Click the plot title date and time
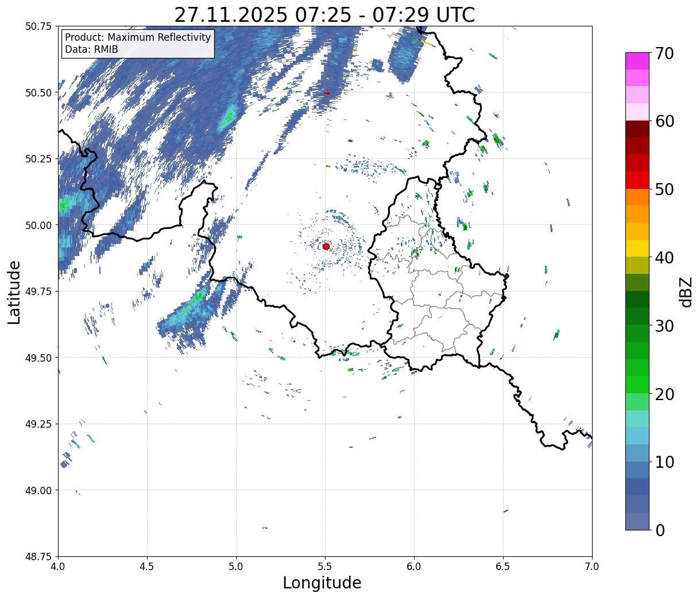This screenshot has width=700, height=597. [324, 14]
